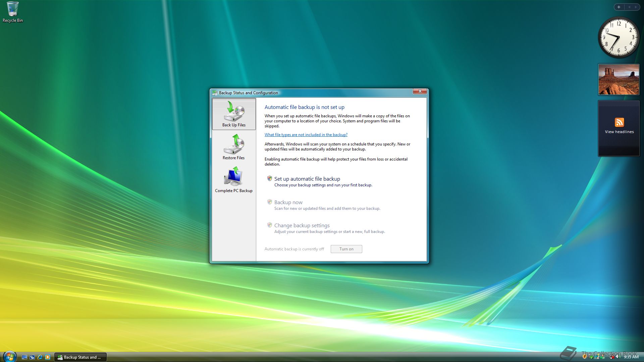The height and width of the screenshot is (362, 644).
Task: Click the sidebar next gadgets arrow
Action: click(636, 7)
